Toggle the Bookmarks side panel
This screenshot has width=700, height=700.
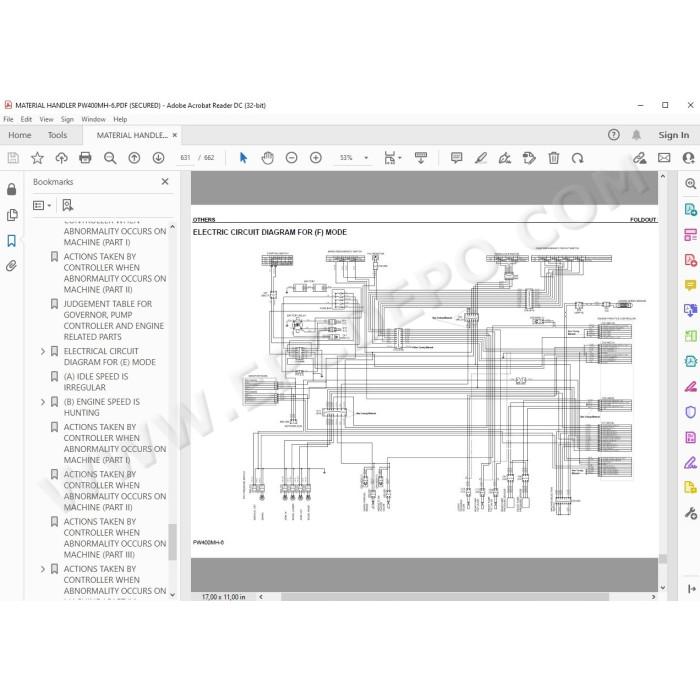pos(12,241)
